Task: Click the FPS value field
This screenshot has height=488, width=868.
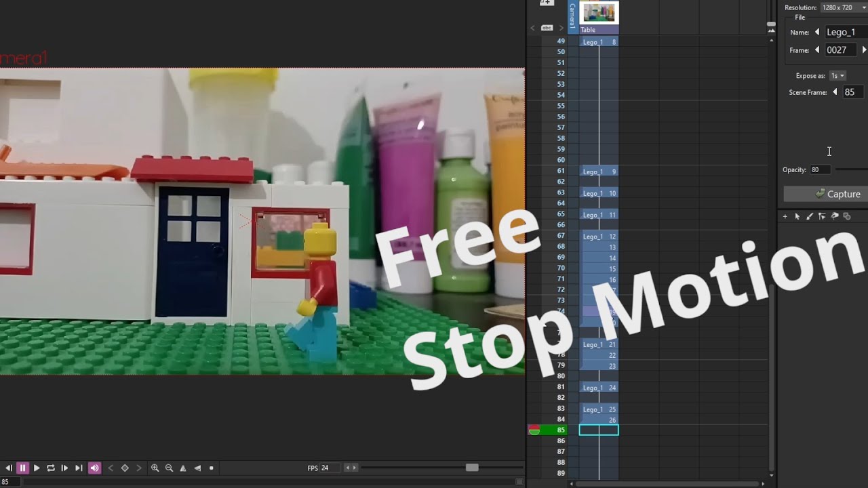Action: pos(330,468)
